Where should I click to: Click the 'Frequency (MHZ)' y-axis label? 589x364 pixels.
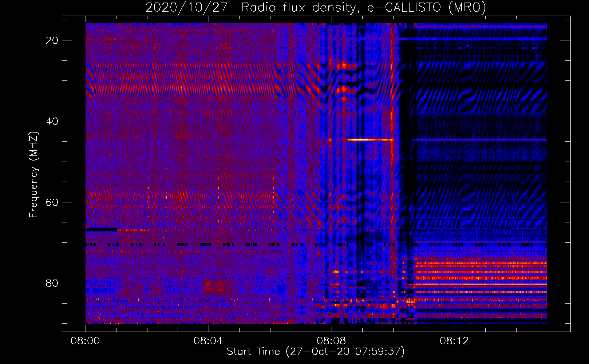[33, 174]
